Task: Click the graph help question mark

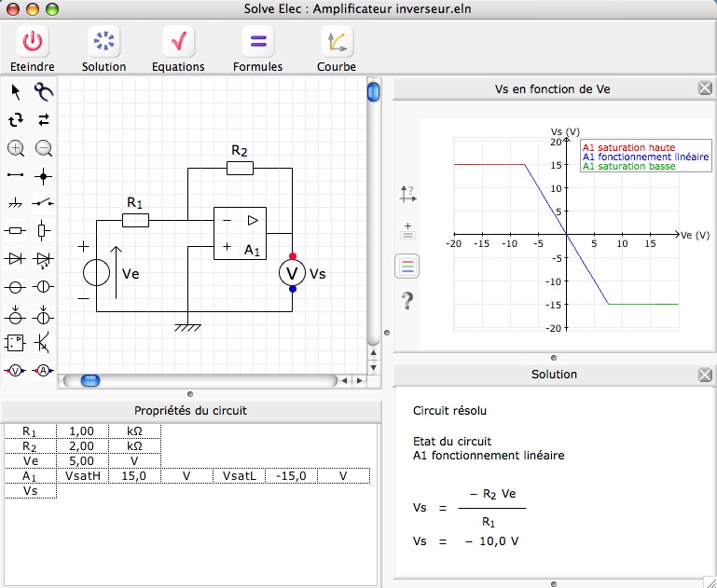Action: click(x=407, y=300)
